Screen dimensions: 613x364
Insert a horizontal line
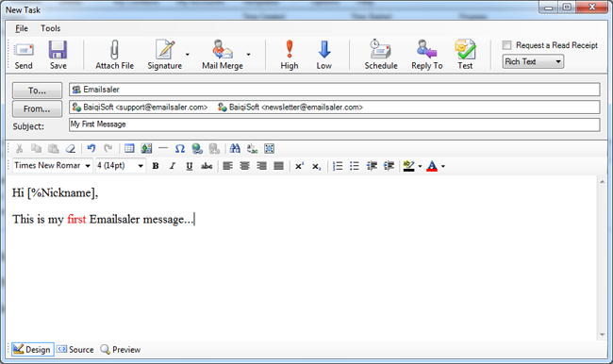click(163, 148)
